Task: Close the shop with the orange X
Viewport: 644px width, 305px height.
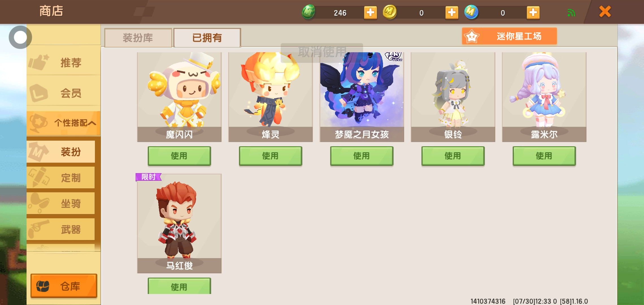Action: [x=605, y=12]
